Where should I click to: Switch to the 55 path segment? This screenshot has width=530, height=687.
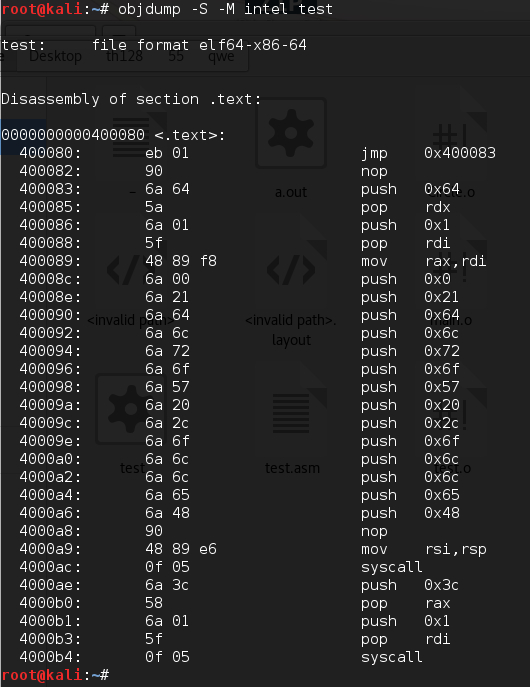click(176, 57)
